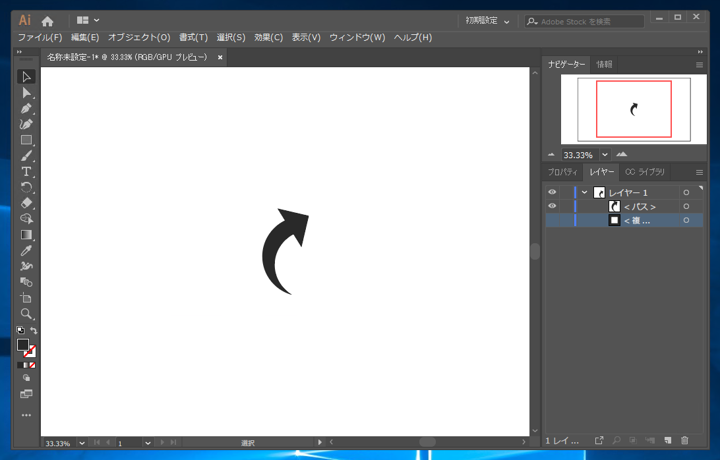Click the Create New Sublayer icon

pyautogui.click(x=650, y=440)
